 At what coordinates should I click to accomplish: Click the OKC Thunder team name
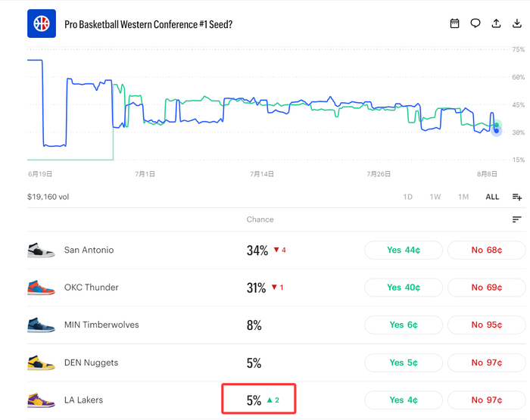click(92, 288)
